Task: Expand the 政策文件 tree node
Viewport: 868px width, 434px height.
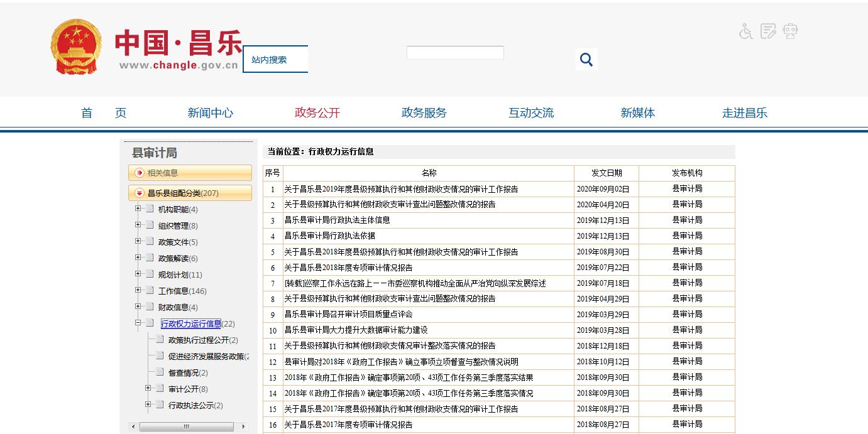Action: (138, 241)
